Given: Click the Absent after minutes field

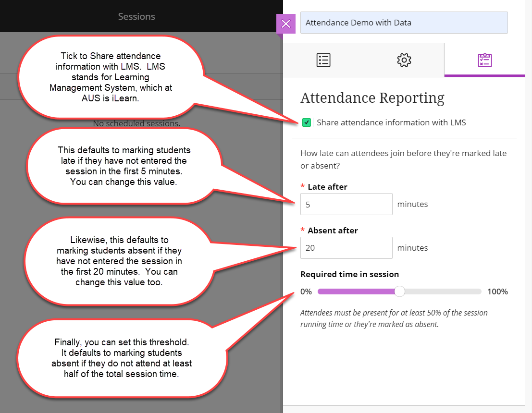Looking at the screenshot, I should coord(346,248).
